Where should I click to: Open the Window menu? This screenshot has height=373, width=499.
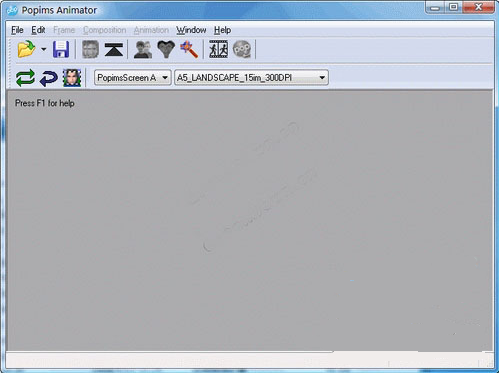[x=191, y=30]
